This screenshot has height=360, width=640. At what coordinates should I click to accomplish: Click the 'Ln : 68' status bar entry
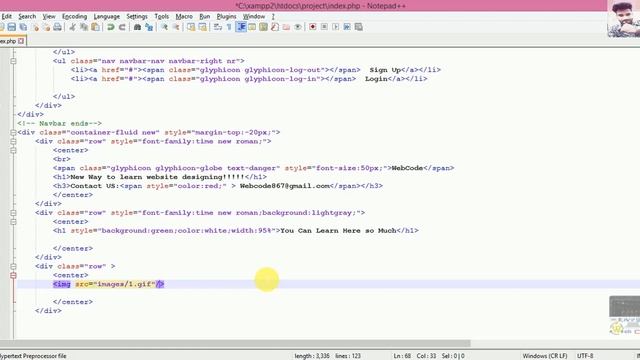pos(402,356)
